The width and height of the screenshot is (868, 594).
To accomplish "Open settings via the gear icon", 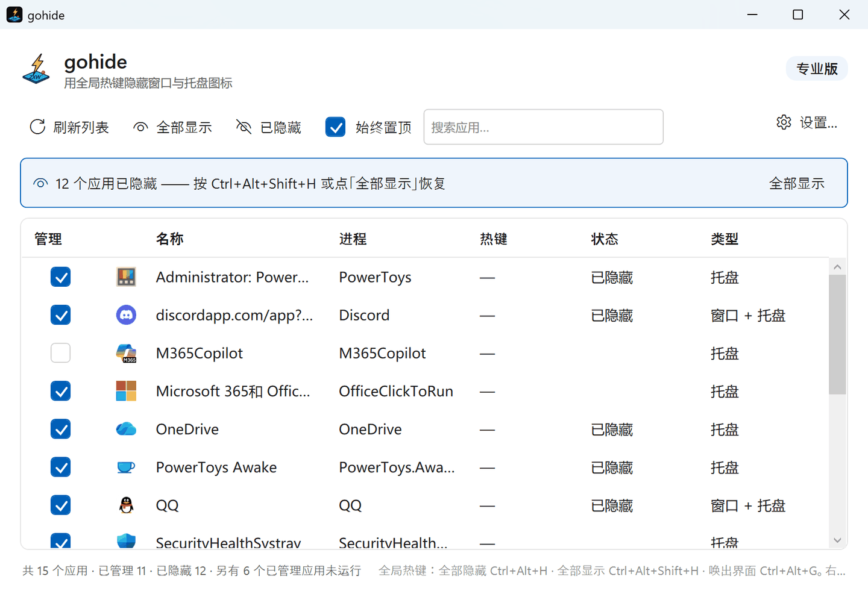I will coord(784,122).
